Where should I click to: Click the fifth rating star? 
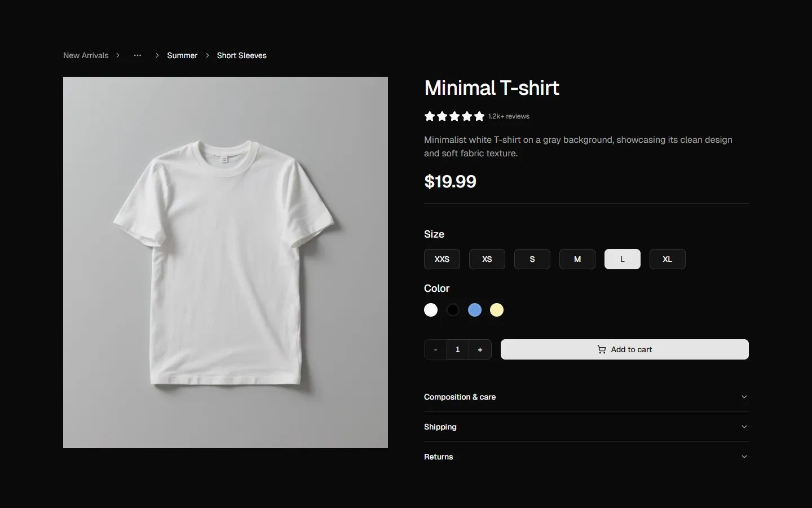[479, 116]
